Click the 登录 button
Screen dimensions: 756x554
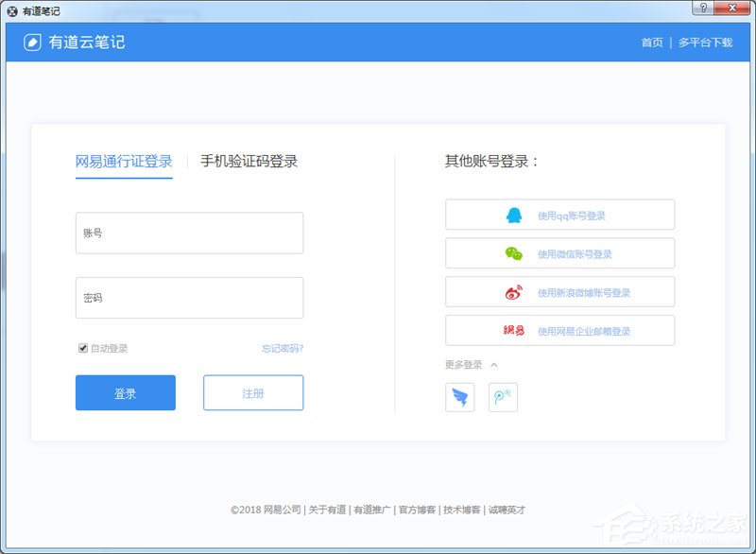pyautogui.click(x=126, y=392)
